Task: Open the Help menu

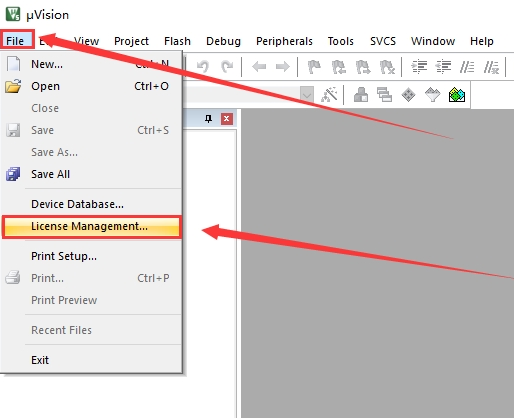Action: click(x=482, y=41)
